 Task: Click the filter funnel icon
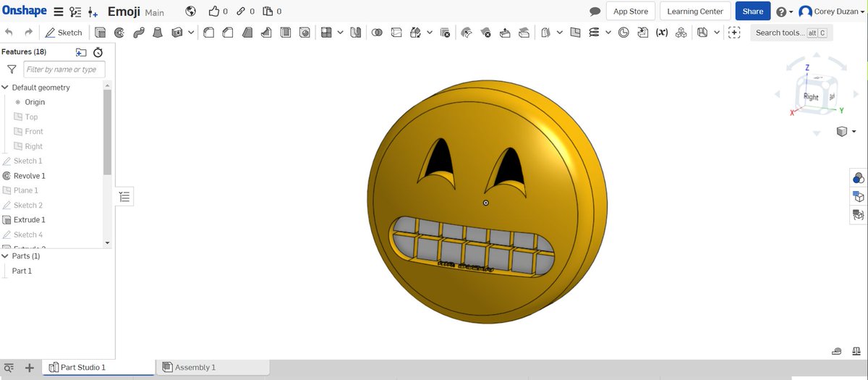pyautogui.click(x=12, y=69)
